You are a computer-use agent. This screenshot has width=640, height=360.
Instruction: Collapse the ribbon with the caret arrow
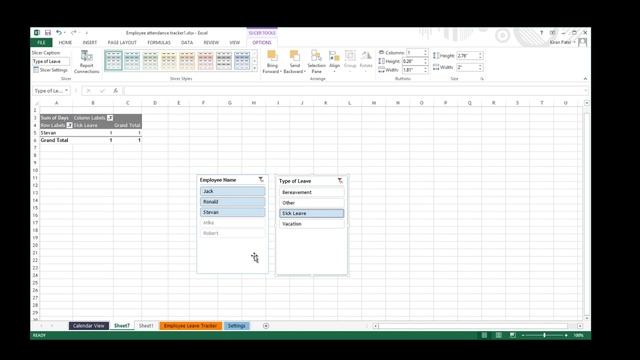(585, 78)
